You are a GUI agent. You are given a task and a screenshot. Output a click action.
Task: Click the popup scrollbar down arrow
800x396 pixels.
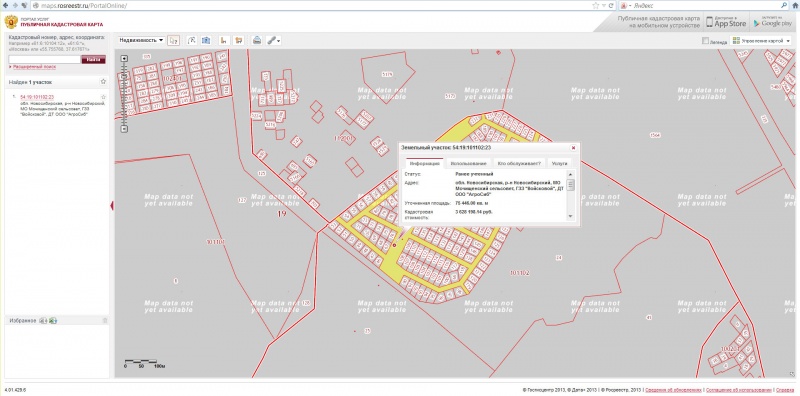point(570,217)
